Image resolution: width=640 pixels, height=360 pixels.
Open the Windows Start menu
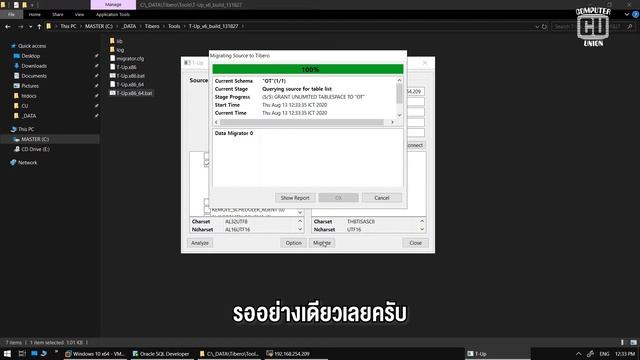[x=7, y=353]
